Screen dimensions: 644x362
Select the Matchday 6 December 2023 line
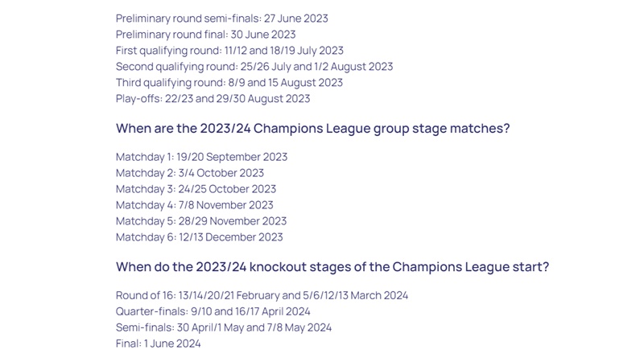199,237
